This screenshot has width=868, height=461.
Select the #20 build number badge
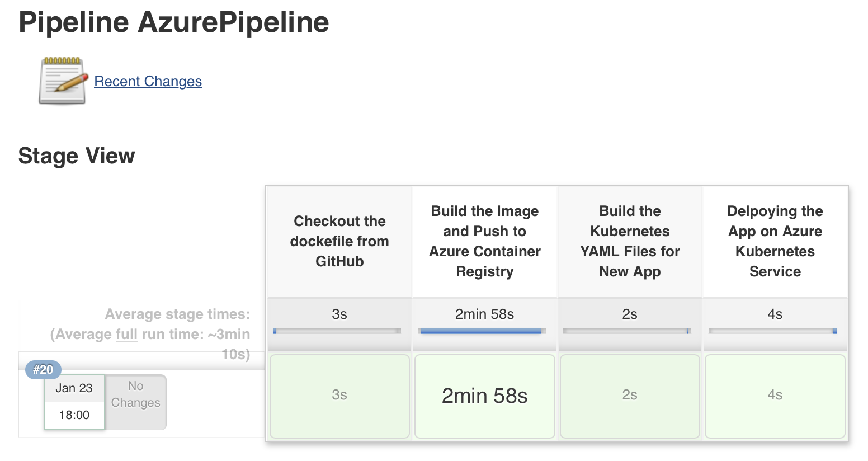pos(43,369)
